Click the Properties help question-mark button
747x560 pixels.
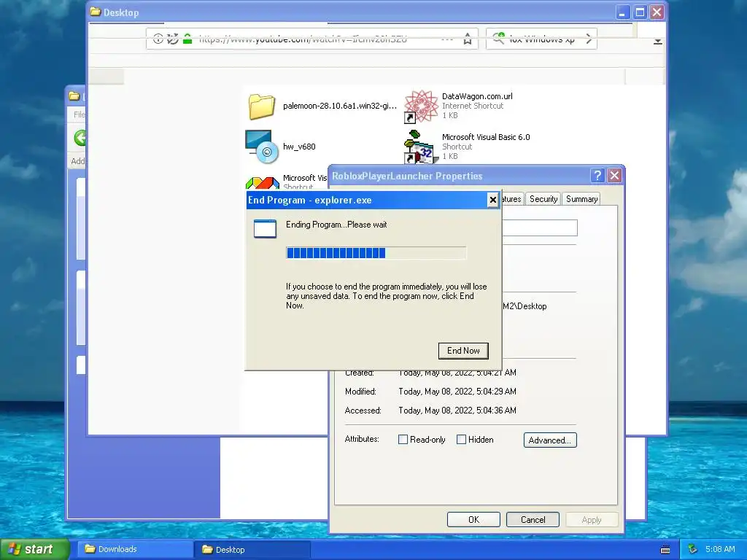(597, 176)
